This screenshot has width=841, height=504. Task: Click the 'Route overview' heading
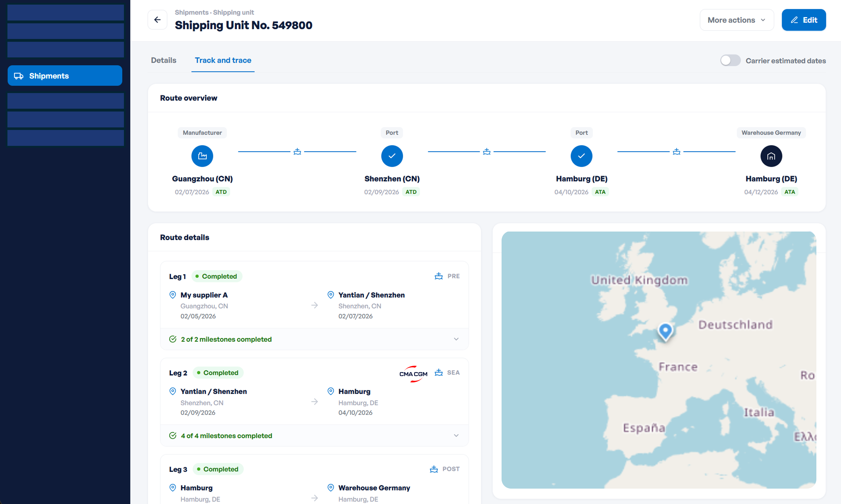(189, 98)
